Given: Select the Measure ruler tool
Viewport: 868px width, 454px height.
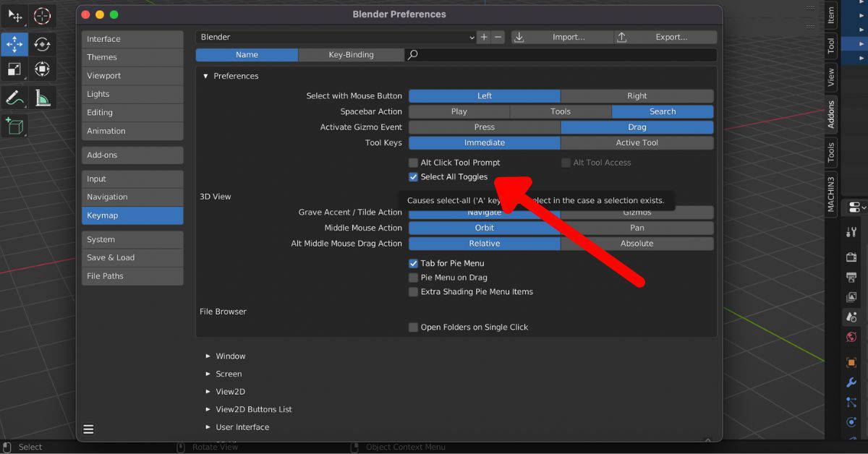Looking at the screenshot, I should [x=42, y=97].
